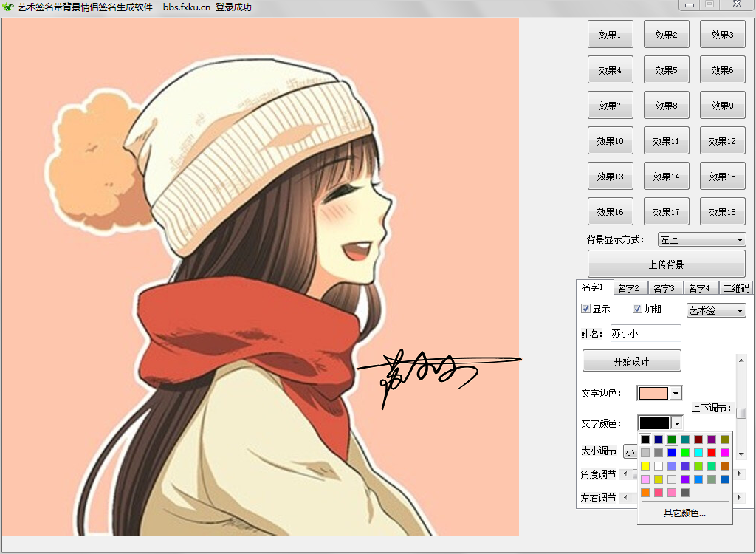Open the 名字3 tab
This screenshot has width=756, height=554.
coord(665,288)
